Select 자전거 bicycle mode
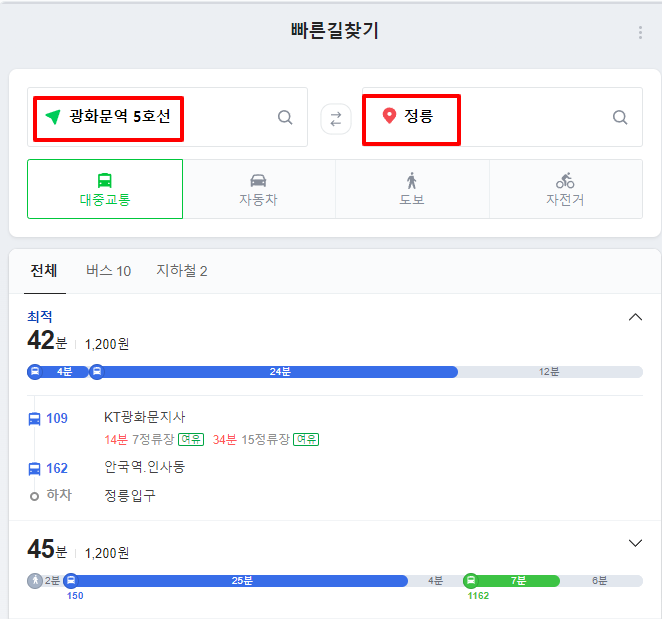Viewport: 662px width, 619px height. (566, 189)
